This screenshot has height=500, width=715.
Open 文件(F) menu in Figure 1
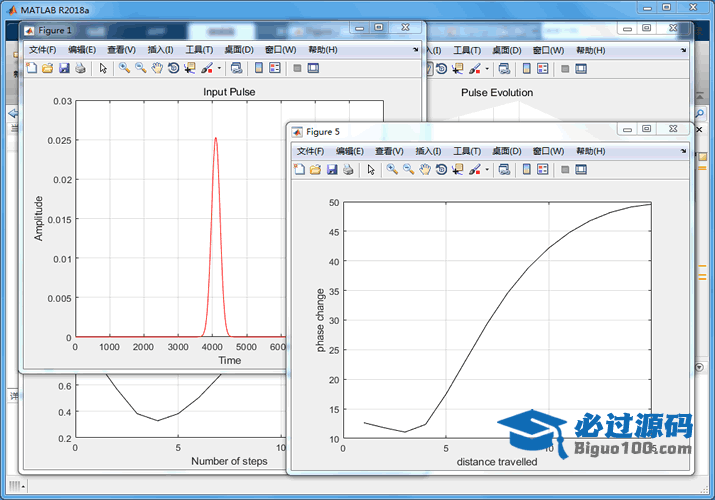point(43,49)
